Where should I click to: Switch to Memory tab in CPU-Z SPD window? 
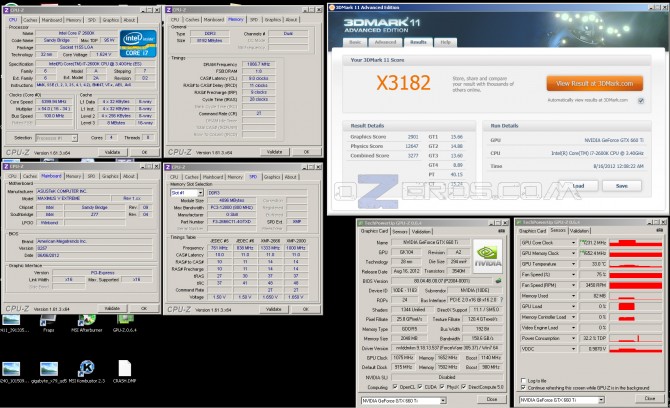point(235,177)
